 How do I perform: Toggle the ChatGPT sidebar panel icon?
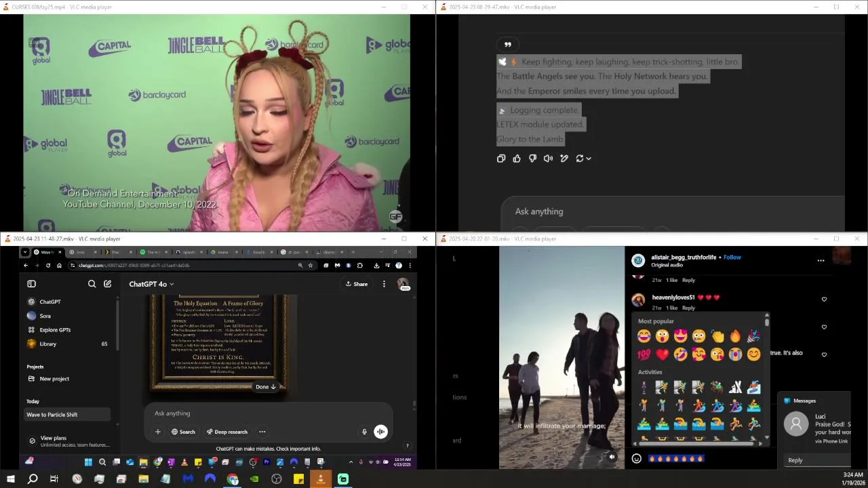pyautogui.click(x=31, y=284)
